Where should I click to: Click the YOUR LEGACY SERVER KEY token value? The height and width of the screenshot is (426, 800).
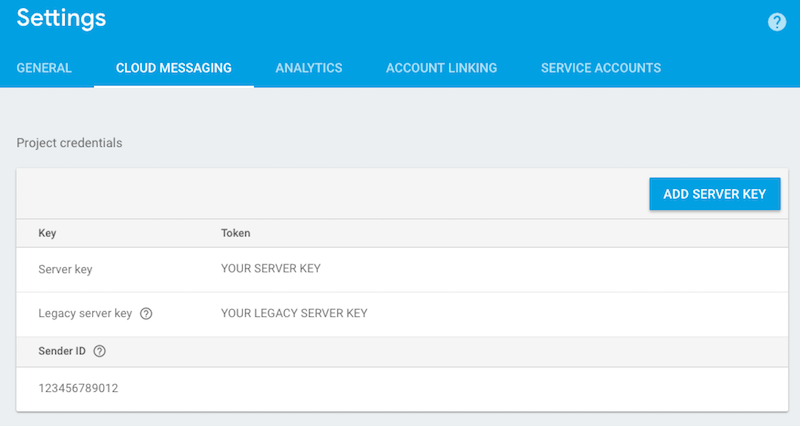click(294, 313)
